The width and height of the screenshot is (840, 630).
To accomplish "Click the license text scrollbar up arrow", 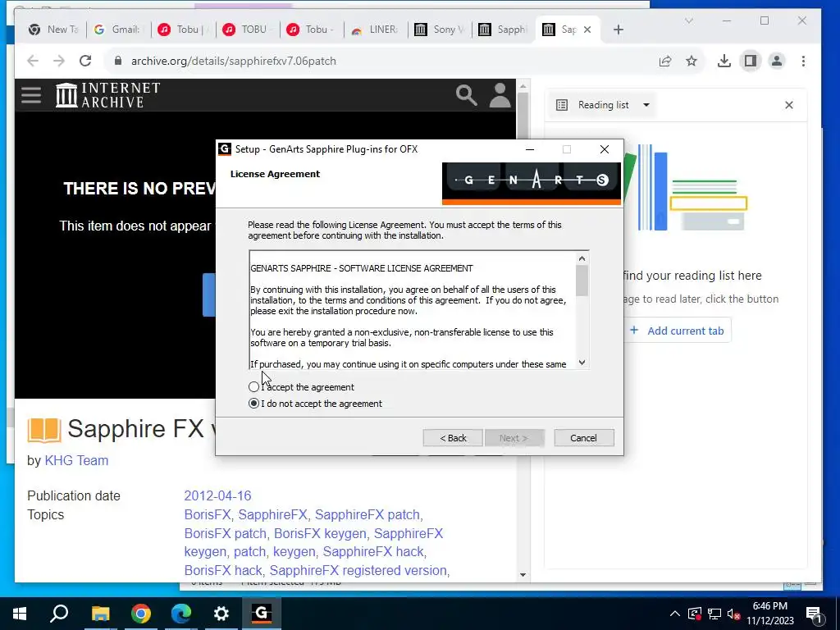I will (582, 258).
